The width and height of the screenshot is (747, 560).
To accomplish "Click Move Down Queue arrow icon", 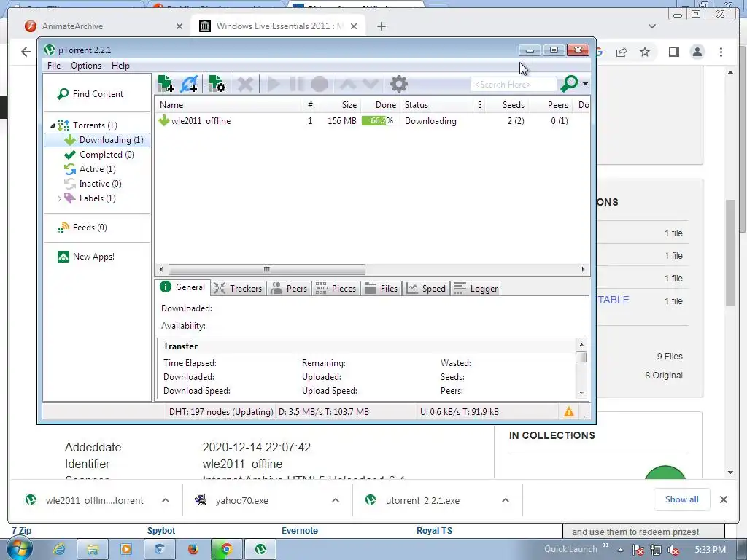I will tap(371, 85).
